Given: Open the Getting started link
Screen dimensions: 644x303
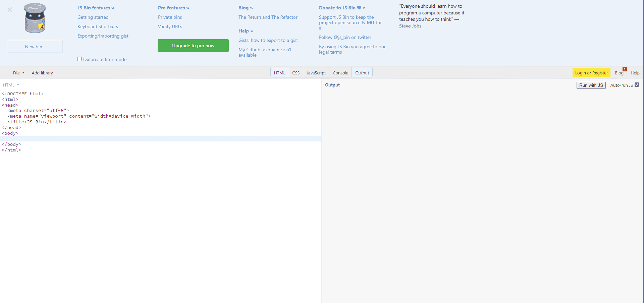Looking at the screenshot, I should tap(93, 17).
